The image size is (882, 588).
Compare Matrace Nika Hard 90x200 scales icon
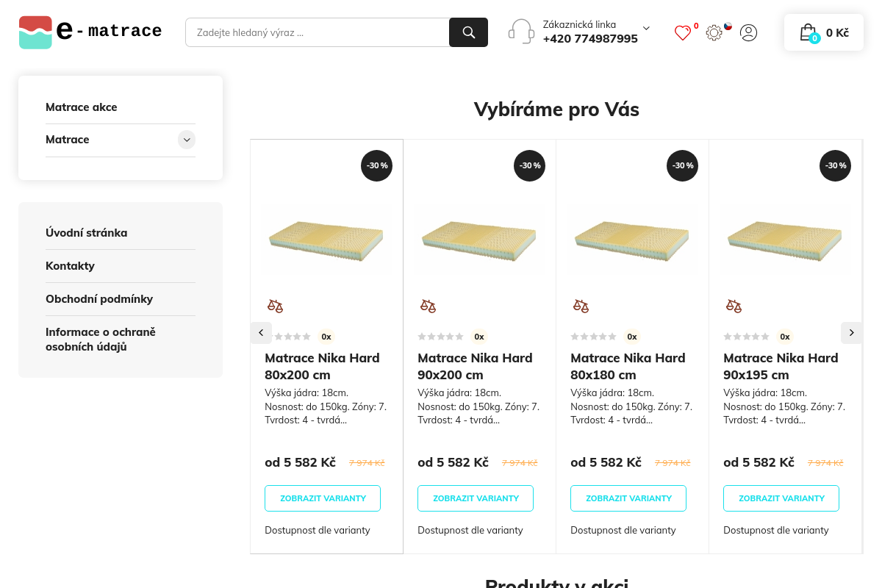coord(428,306)
